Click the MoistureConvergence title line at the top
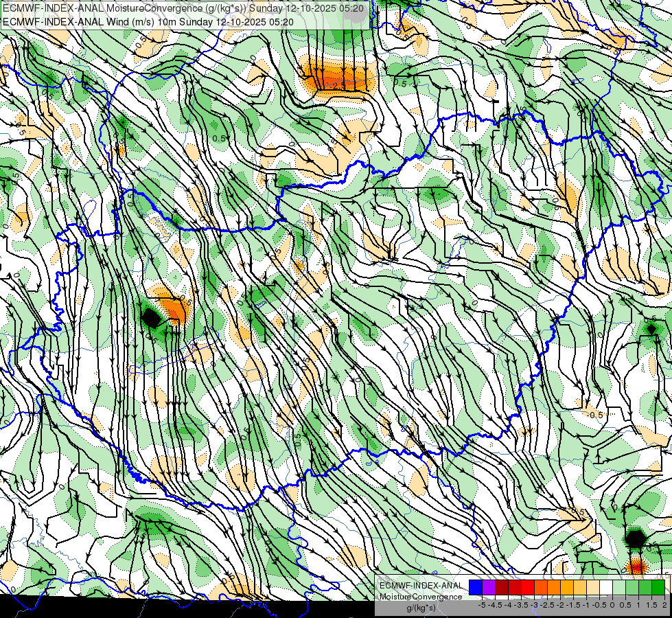Screen dimensions: 672x618 pos(183,8)
